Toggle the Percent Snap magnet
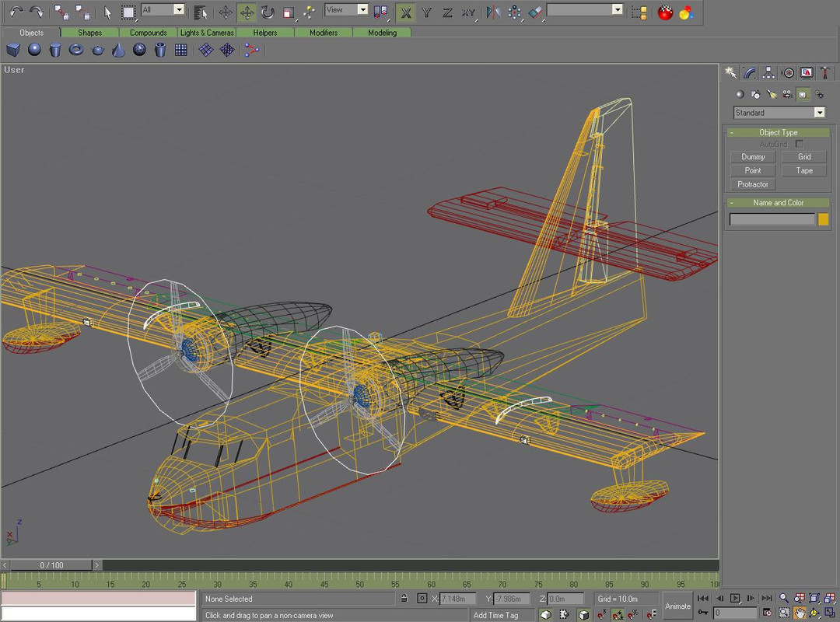The width and height of the screenshot is (840, 622). click(x=632, y=614)
